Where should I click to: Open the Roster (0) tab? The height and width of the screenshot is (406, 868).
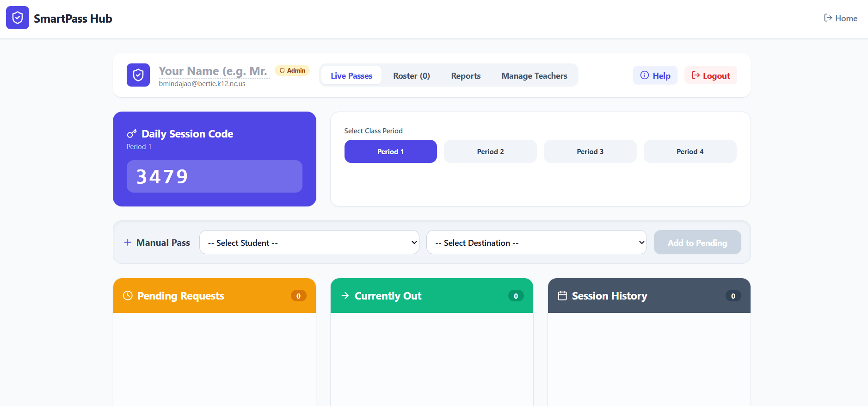pyautogui.click(x=412, y=75)
